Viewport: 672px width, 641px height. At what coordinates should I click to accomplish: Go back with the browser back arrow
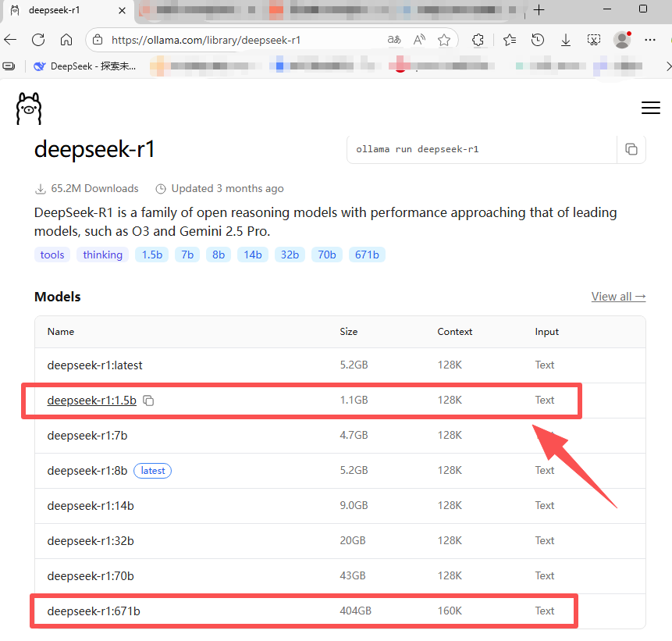10,40
